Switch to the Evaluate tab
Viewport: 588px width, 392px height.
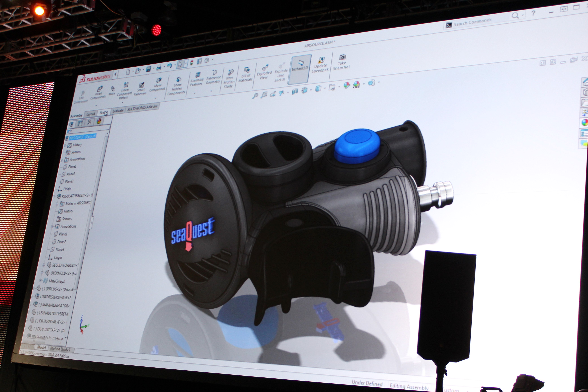[118, 111]
